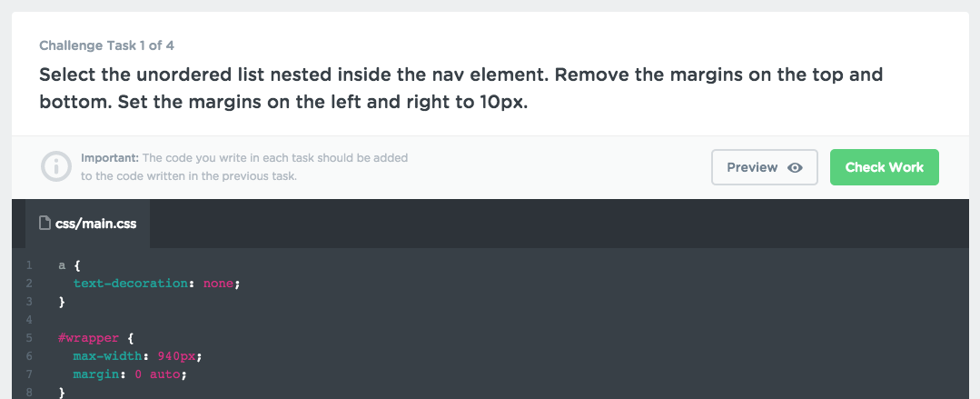The width and height of the screenshot is (980, 399).
Task: Click the closing brace on line 3
Action: tap(62, 302)
